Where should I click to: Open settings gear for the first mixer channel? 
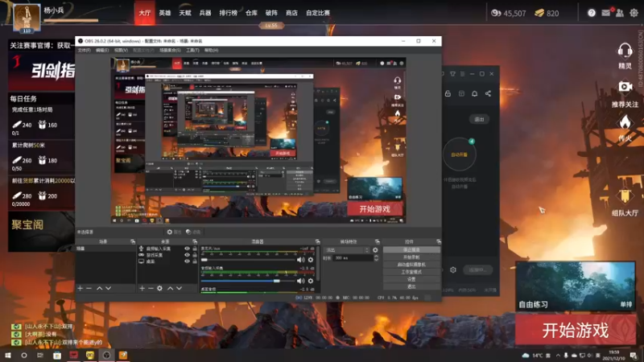(311, 259)
